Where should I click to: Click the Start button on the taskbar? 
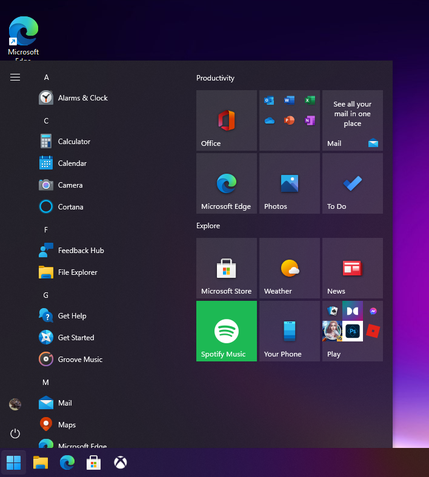click(x=14, y=463)
